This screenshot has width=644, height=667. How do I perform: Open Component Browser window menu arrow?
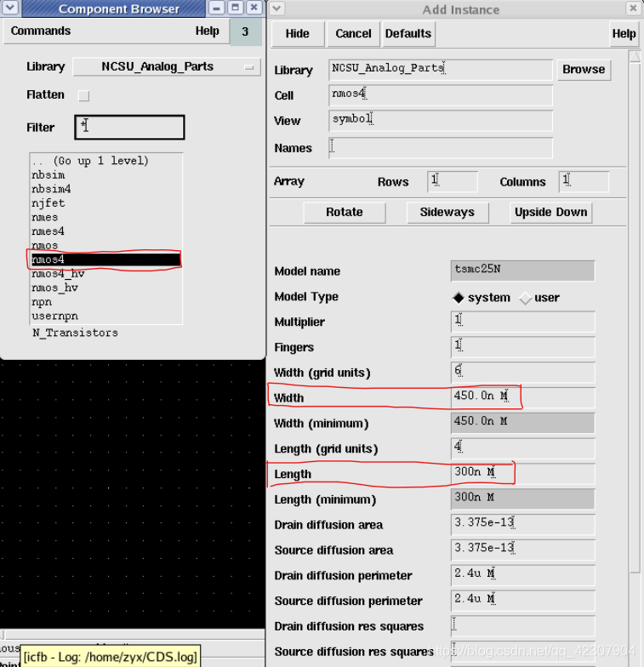click(10, 8)
